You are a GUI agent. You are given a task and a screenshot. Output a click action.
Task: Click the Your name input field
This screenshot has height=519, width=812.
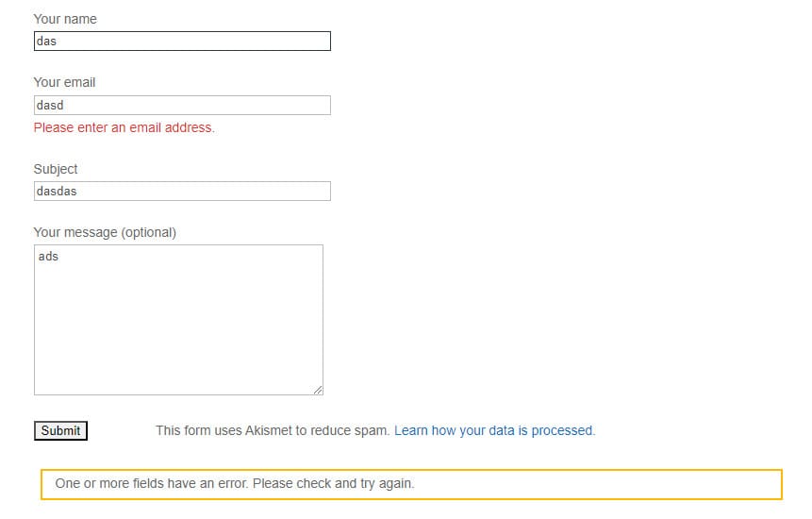[x=182, y=41]
